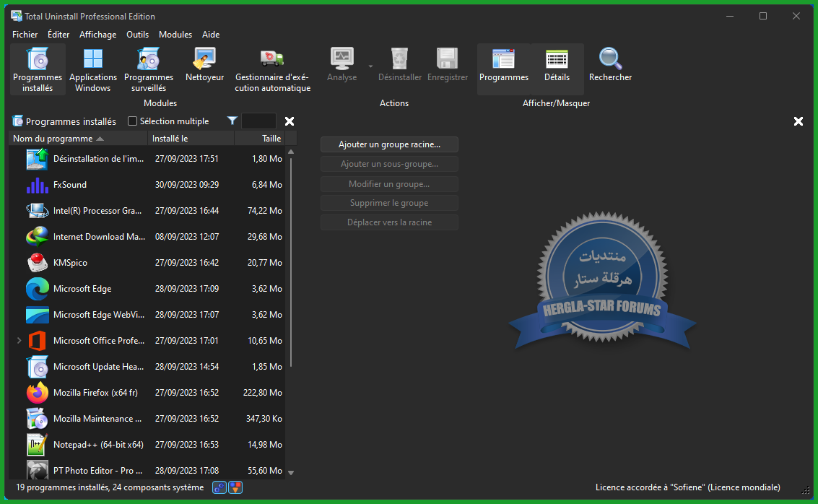Click the PT Photo Editor icon

coord(38,469)
